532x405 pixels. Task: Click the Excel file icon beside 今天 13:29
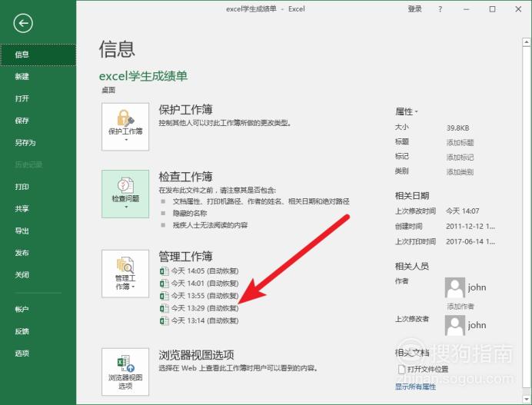point(165,308)
